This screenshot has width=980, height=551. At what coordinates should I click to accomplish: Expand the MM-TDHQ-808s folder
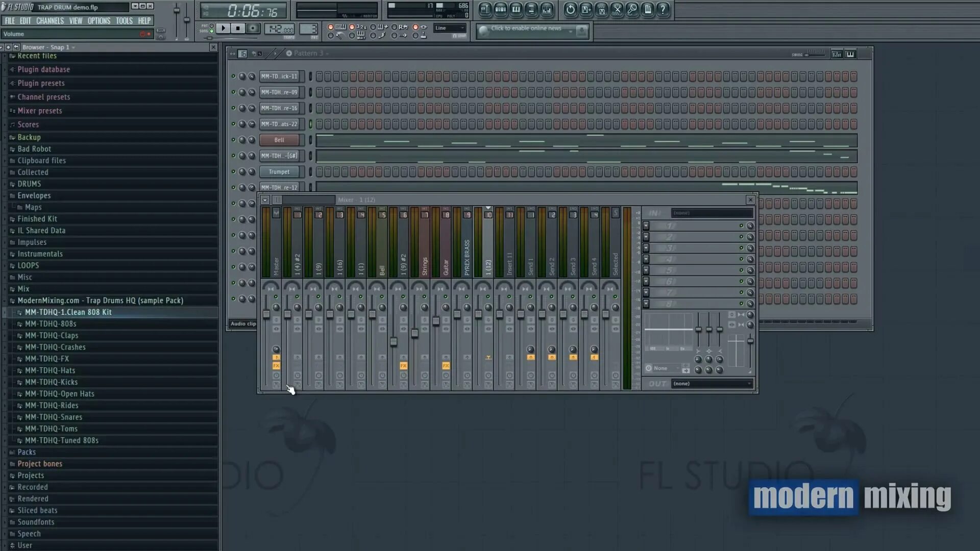coord(51,323)
